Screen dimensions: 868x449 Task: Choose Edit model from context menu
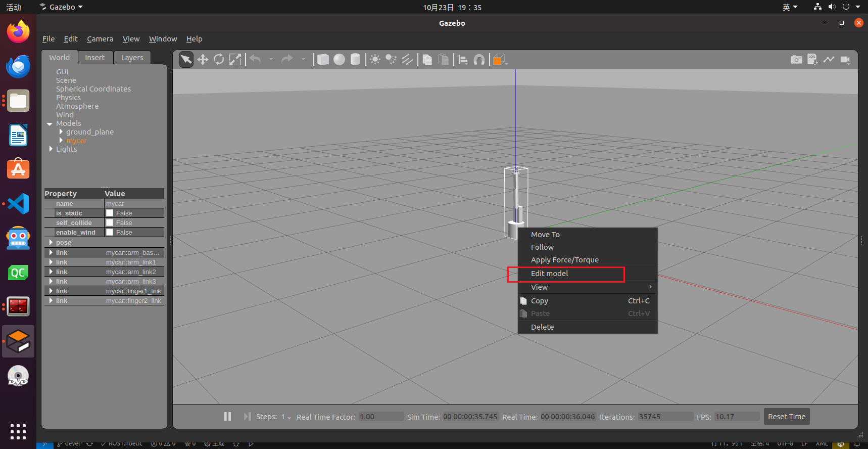pyautogui.click(x=588, y=274)
